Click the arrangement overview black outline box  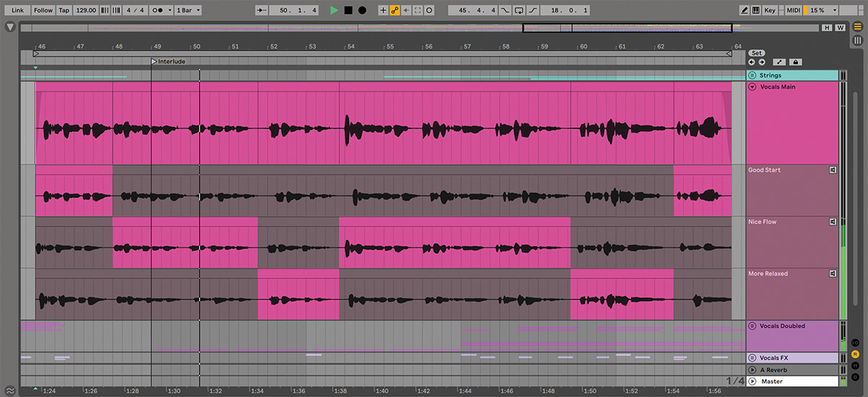coord(627,27)
